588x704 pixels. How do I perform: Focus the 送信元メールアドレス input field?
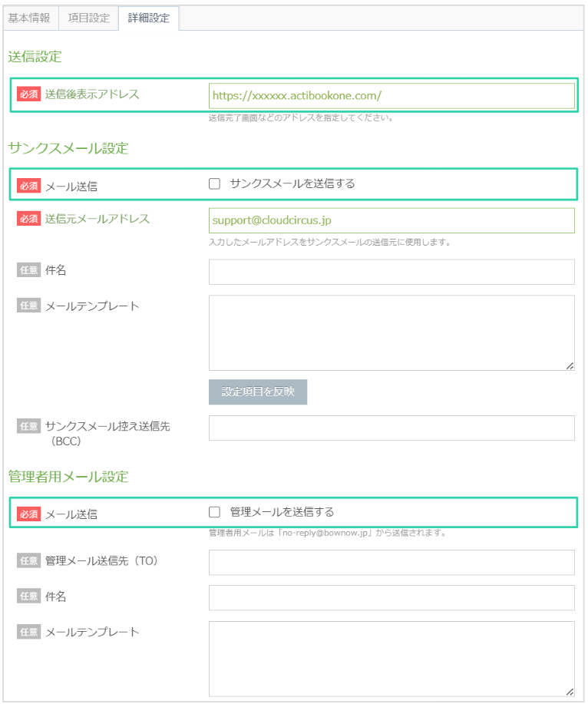[391, 220]
